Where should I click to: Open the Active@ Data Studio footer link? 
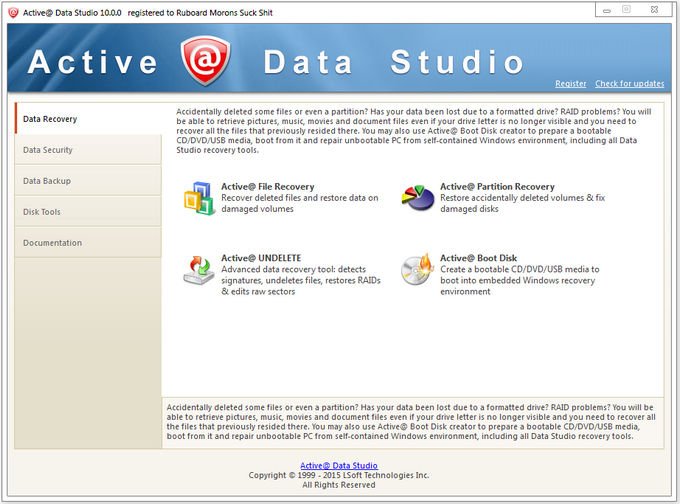pos(339,465)
